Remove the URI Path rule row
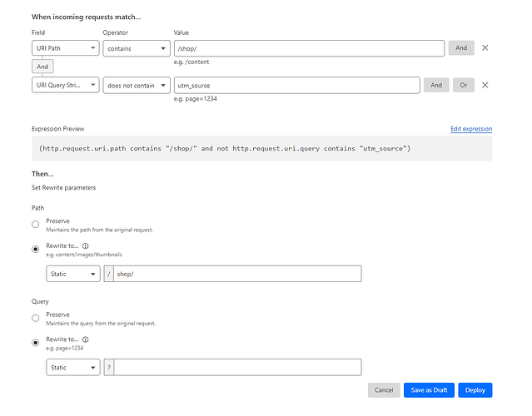This screenshot has height=416, width=532. coord(485,48)
